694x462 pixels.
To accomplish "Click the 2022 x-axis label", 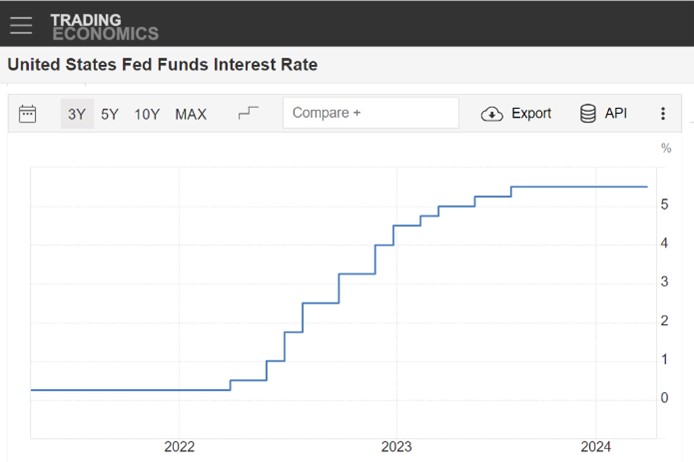I will click(179, 447).
